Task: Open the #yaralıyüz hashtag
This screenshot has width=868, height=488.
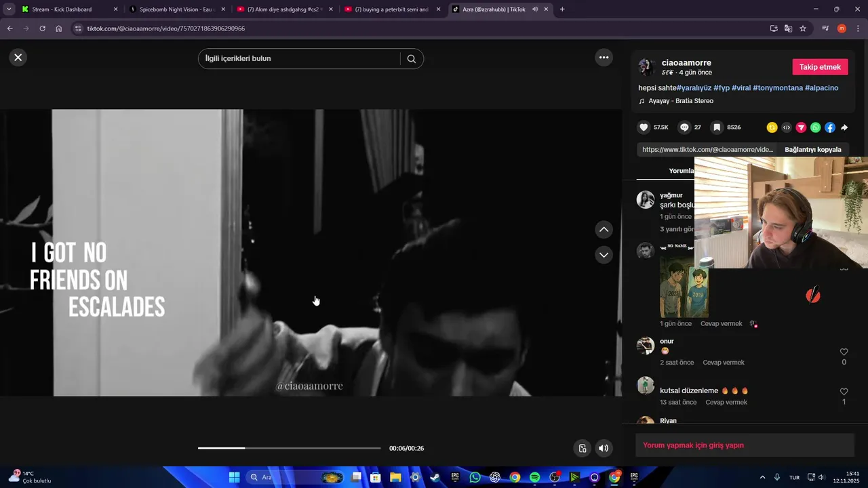Action: 694,88
